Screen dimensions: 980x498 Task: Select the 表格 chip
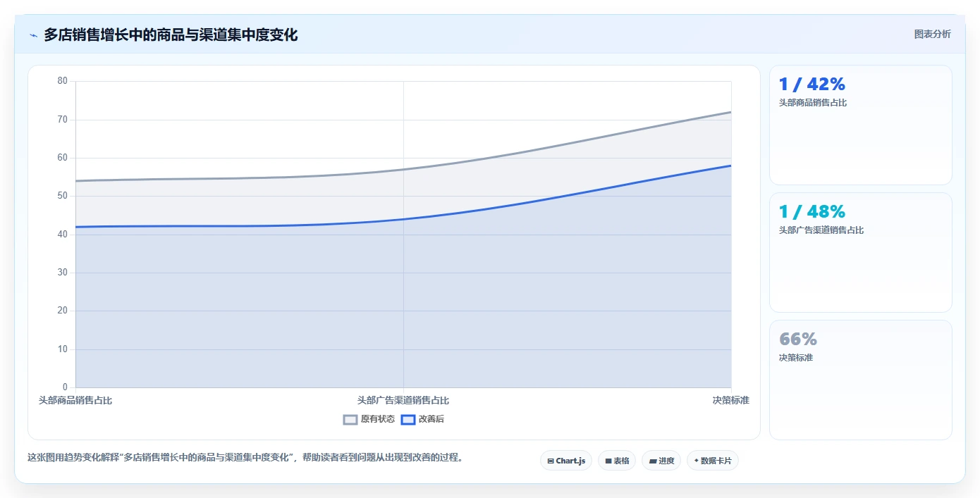click(x=617, y=461)
